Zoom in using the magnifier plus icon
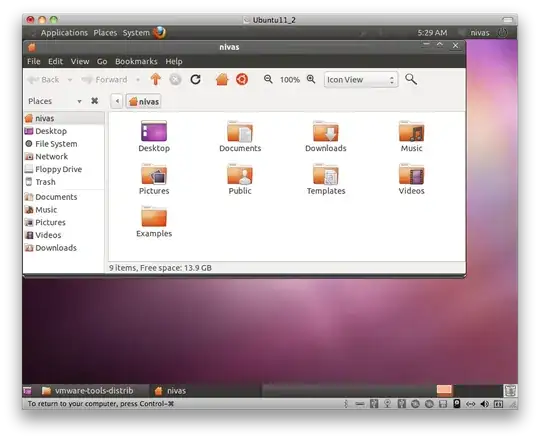This screenshot has height=440, width=540. [311, 80]
